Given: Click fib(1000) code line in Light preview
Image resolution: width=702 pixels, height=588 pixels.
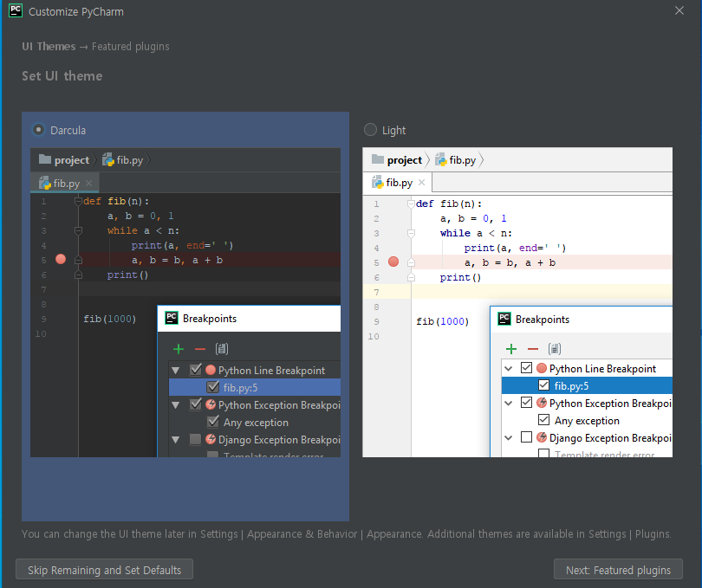Looking at the screenshot, I should pos(442,321).
